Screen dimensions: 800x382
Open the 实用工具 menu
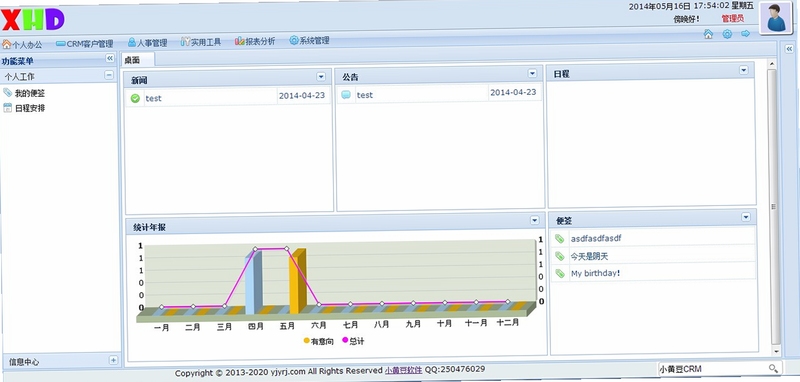[201, 42]
